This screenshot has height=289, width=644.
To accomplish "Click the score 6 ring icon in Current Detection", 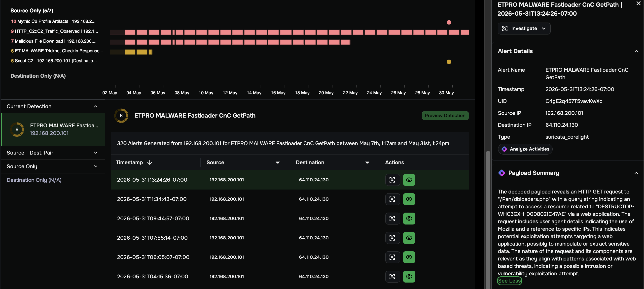I will click(17, 129).
